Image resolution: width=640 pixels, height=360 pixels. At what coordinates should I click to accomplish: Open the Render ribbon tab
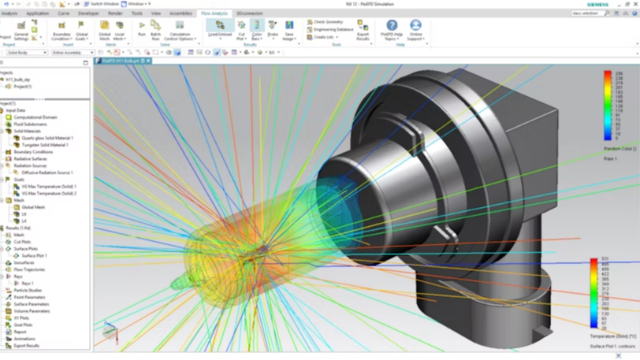(115, 13)
